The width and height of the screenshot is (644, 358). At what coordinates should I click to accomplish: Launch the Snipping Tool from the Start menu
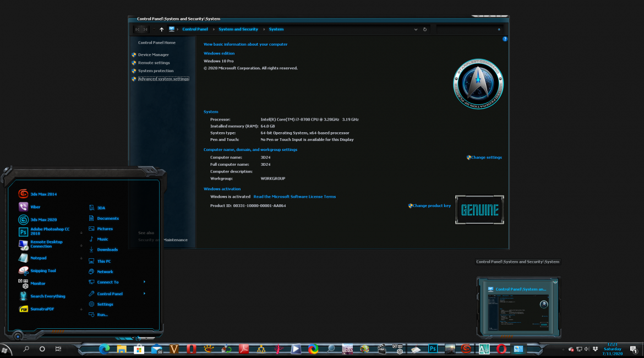(x=37, y=270)
